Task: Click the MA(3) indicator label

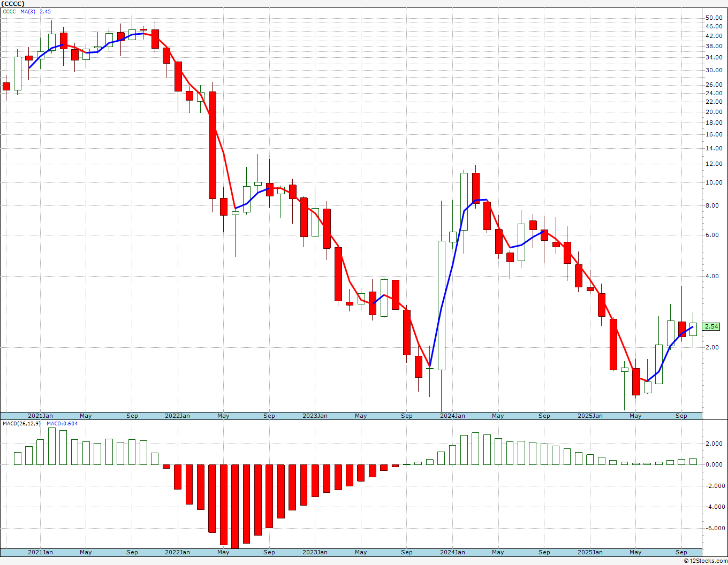Action: (x=28, y=11)
